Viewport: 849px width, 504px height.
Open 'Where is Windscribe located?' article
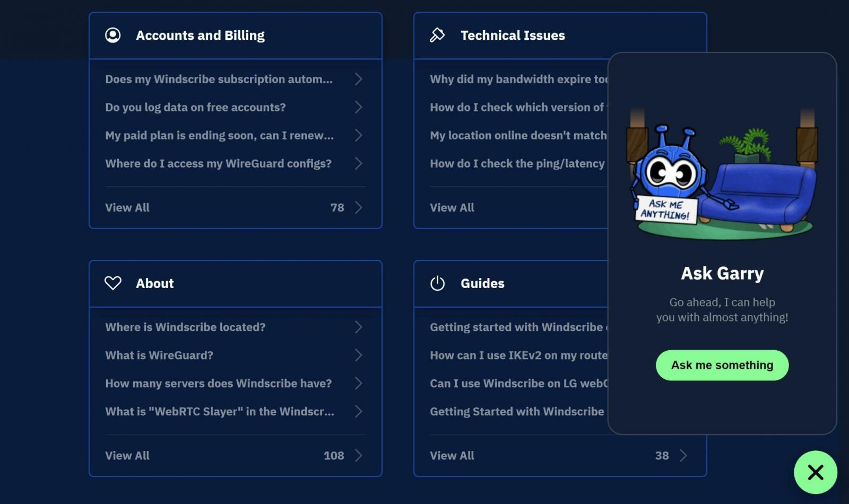tap(186, 327)
